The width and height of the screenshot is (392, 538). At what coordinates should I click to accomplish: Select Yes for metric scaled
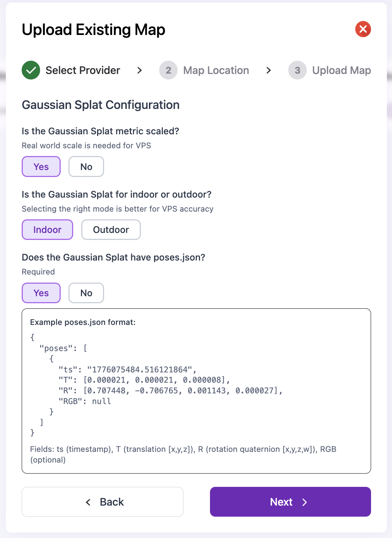tap(41, 167)
